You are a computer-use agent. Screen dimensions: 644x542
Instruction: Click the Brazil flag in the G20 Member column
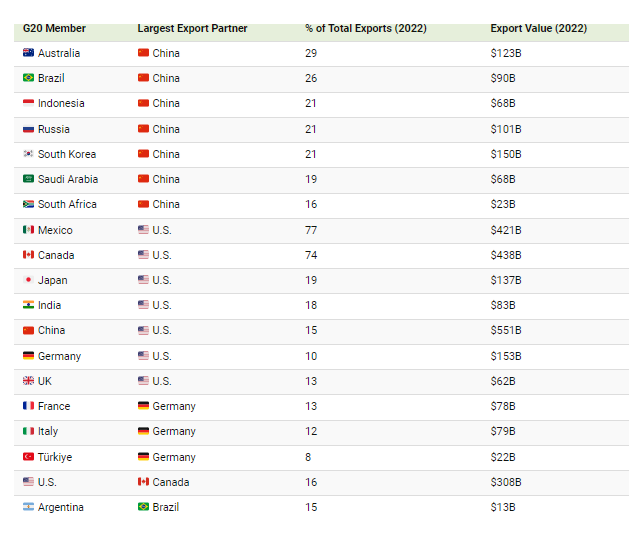(28, 78)
